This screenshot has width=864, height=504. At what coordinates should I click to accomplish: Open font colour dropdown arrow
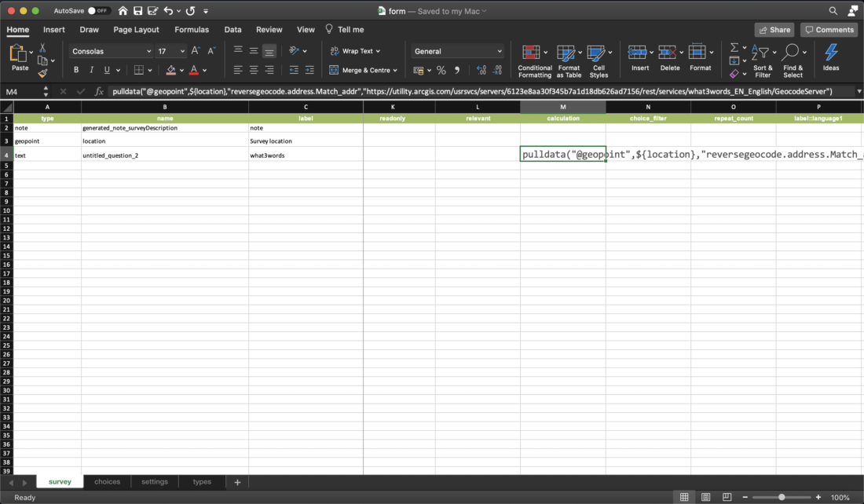204,71
